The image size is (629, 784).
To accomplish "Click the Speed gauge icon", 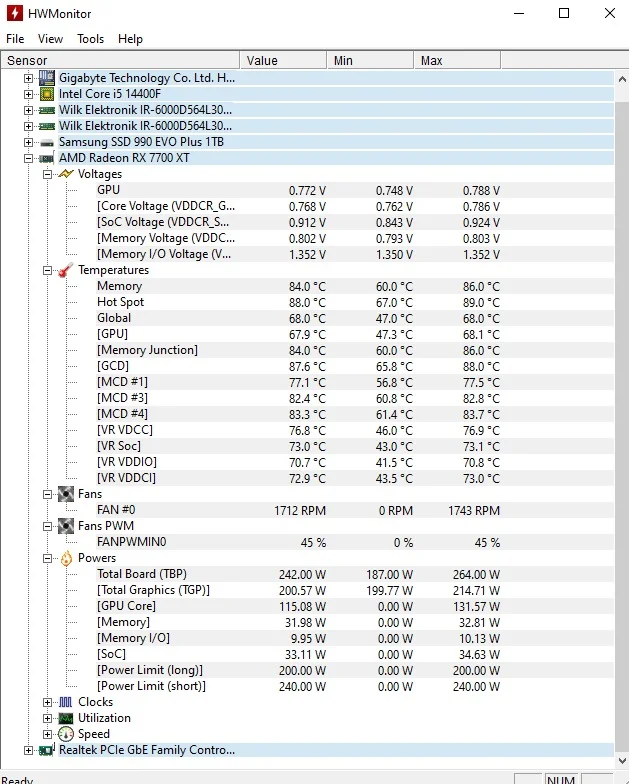I will [x=66, y=734].
